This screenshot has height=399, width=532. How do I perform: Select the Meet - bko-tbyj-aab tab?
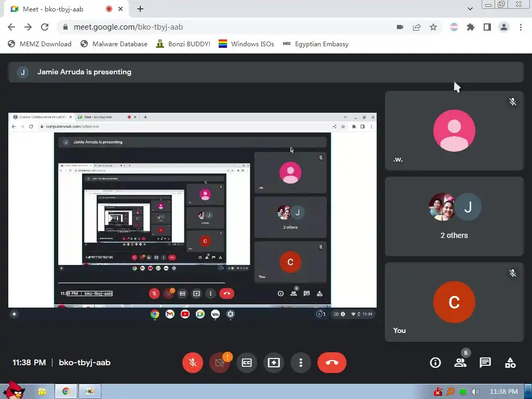tap(66, 9)
